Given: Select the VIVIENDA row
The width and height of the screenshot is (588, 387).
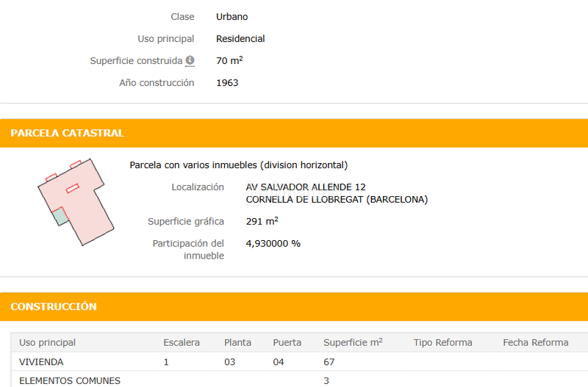Looking at the screenshot, I should click(41, 362).
